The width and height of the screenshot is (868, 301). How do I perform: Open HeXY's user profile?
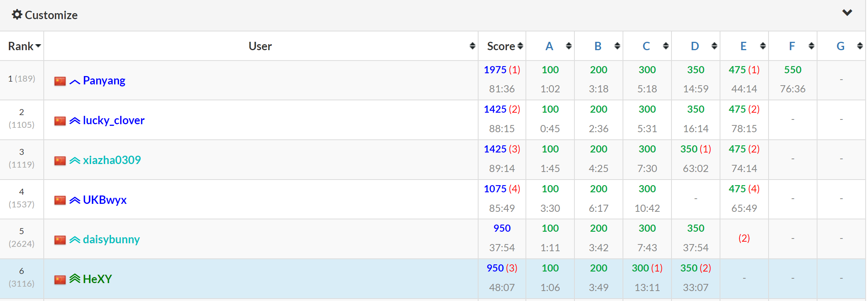click(x=97, y=279)
